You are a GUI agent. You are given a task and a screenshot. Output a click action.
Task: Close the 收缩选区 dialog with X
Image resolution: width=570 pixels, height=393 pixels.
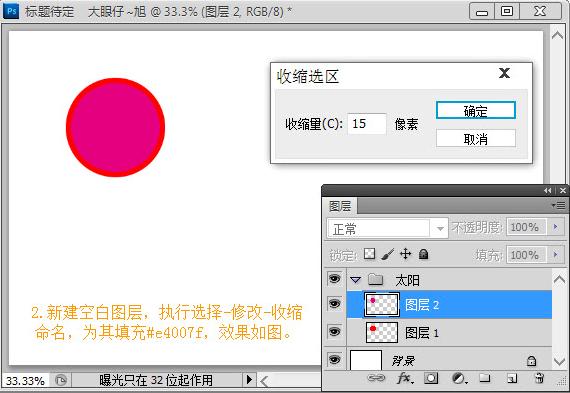click(x=504, y=73)
